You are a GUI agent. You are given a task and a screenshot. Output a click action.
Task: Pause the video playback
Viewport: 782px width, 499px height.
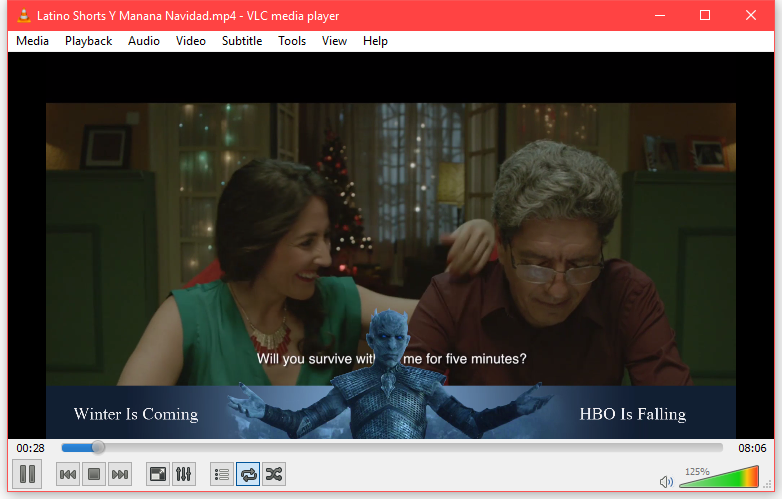[27, 474]
